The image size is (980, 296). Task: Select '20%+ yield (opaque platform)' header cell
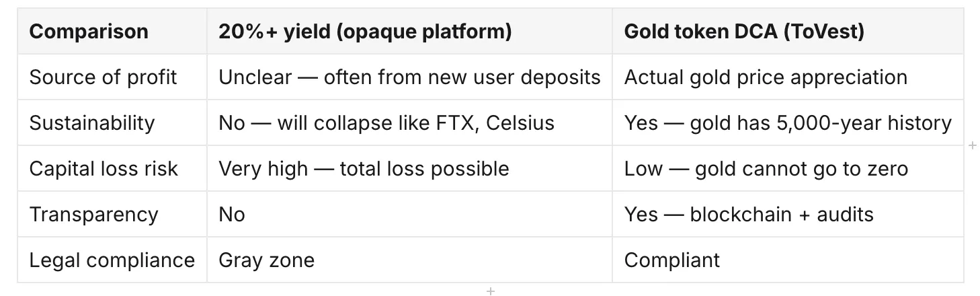(x=409, y=32)
